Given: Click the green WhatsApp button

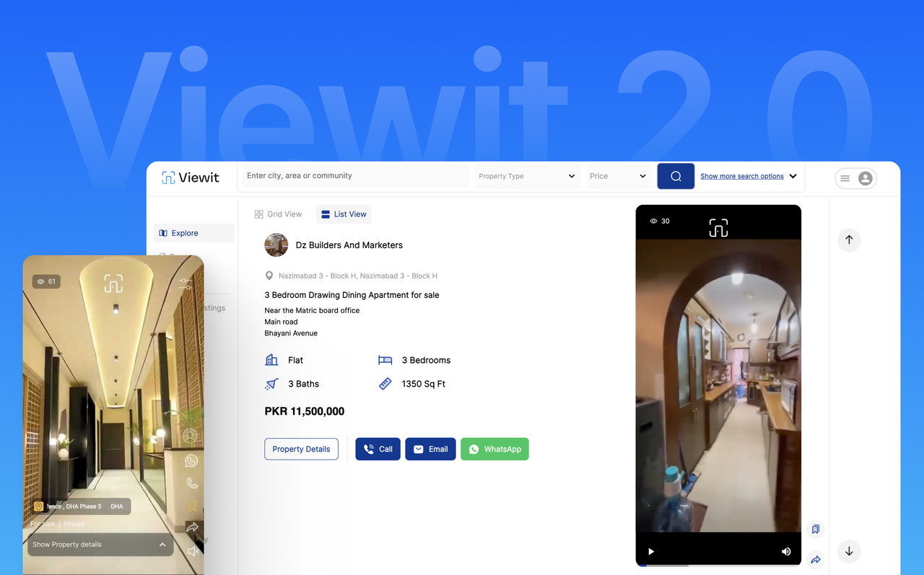Looking at the screenshot, I should pos(494,449).
